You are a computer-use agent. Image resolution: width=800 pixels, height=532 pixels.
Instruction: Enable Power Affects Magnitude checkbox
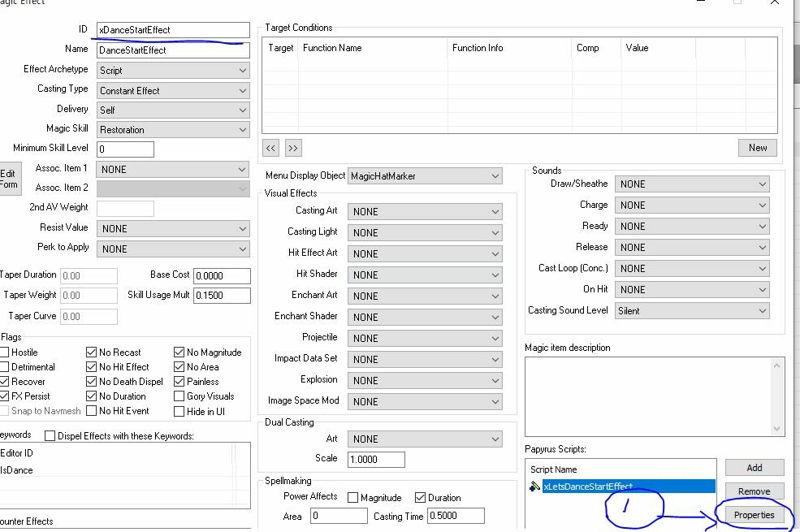352,498
